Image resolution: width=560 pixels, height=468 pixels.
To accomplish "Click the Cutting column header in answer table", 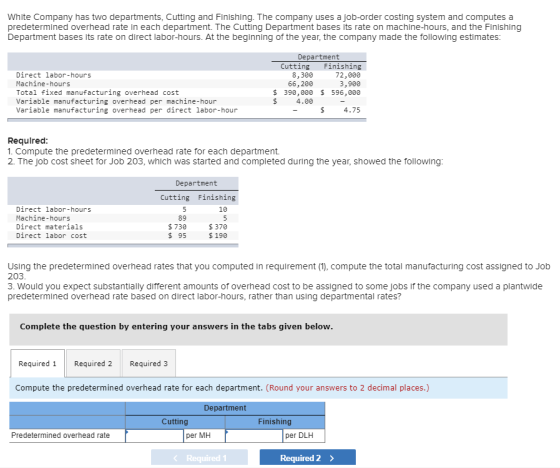I will point(175,422).
